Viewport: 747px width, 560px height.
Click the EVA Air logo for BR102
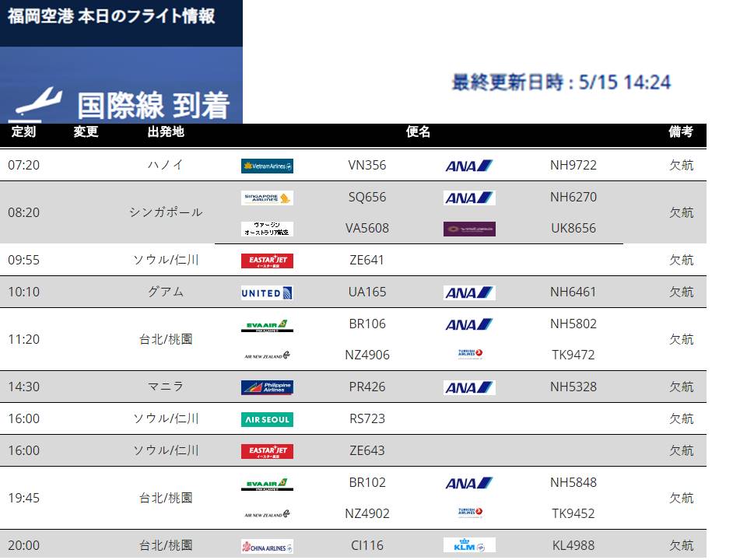[267, 483]
